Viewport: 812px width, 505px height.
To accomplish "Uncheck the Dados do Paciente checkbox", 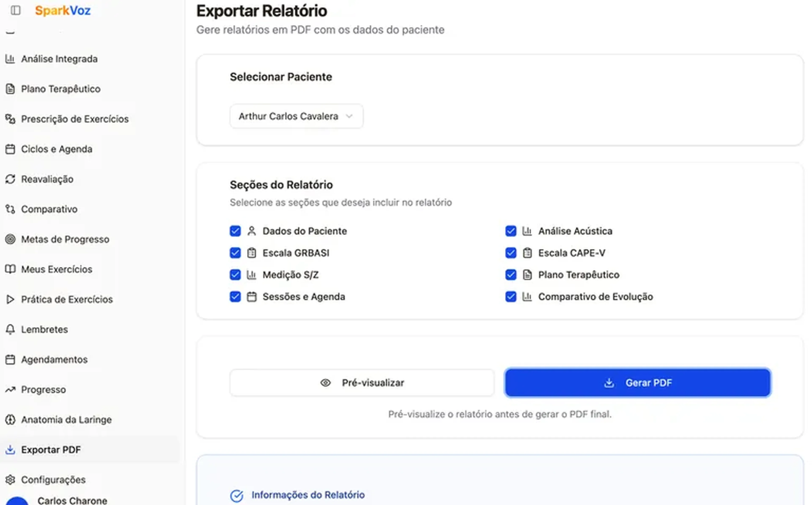I will [235, 231].
